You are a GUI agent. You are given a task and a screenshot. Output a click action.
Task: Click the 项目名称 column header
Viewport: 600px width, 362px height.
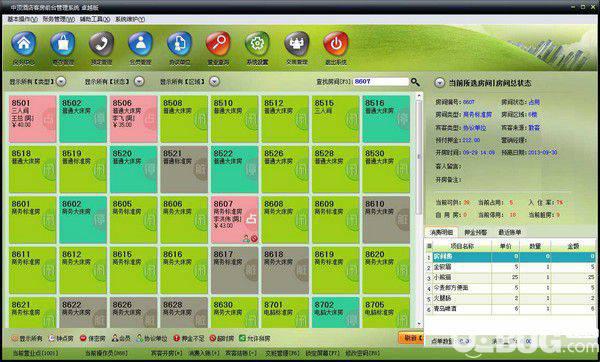click(x=462, y=246)
